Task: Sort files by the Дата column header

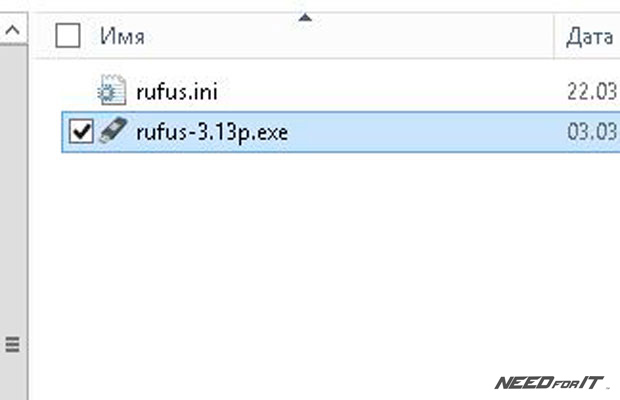Action: [588, 36]
